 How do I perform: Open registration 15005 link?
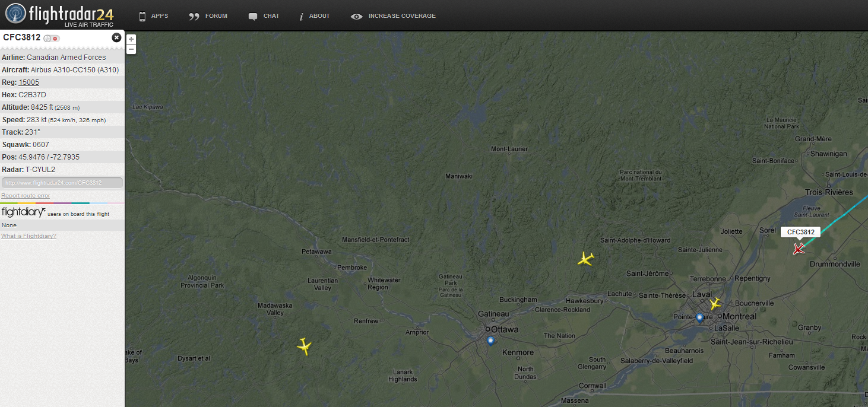click(28, 82)
